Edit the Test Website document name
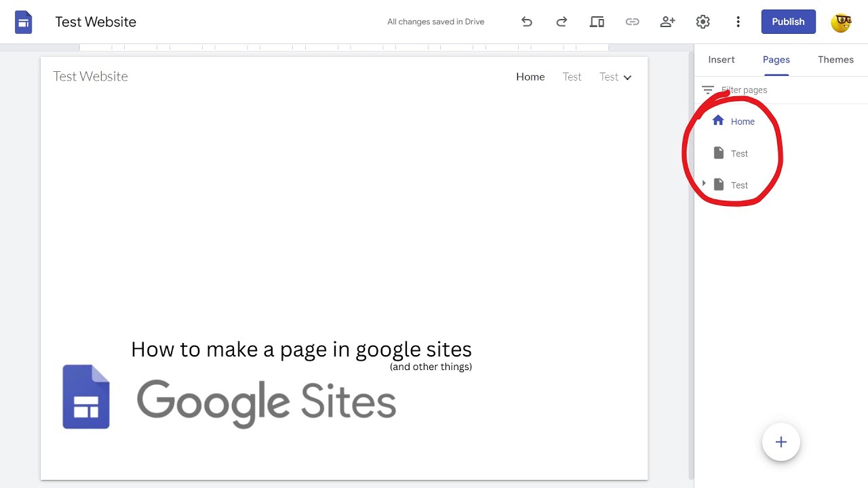The width and height of the screenshot is (868, 488). (x=96, y=22)
